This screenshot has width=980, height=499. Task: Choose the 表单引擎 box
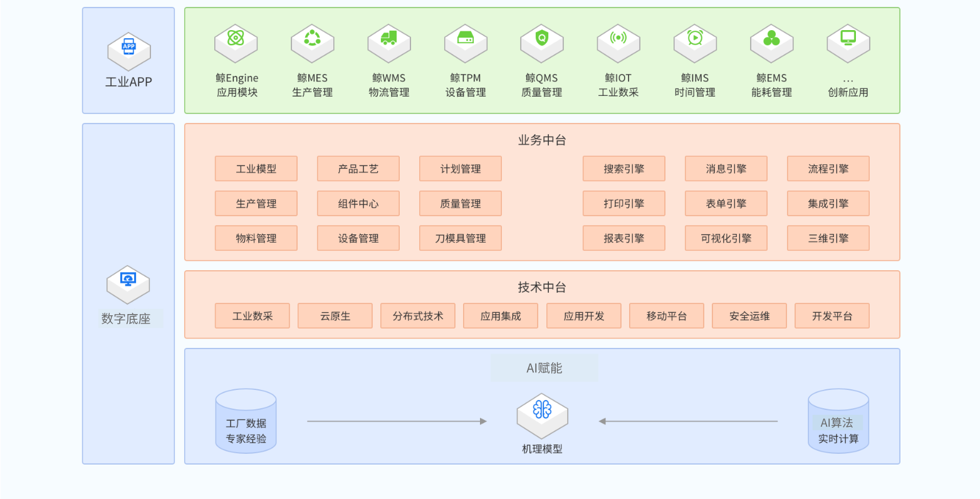726,204
